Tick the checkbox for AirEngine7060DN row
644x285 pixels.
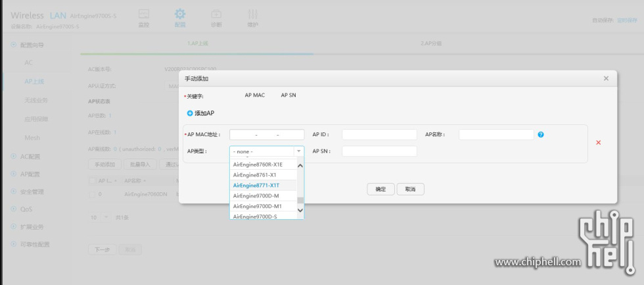(x=92, y=195)
